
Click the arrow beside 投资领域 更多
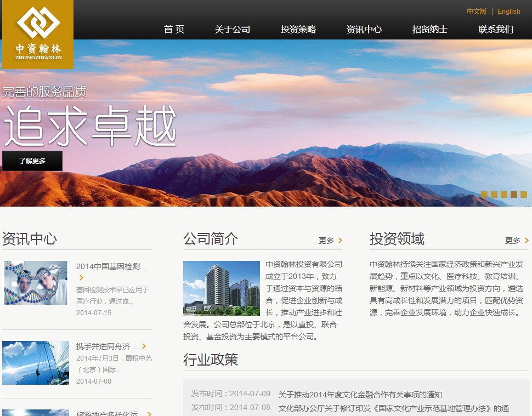[527, 241]
